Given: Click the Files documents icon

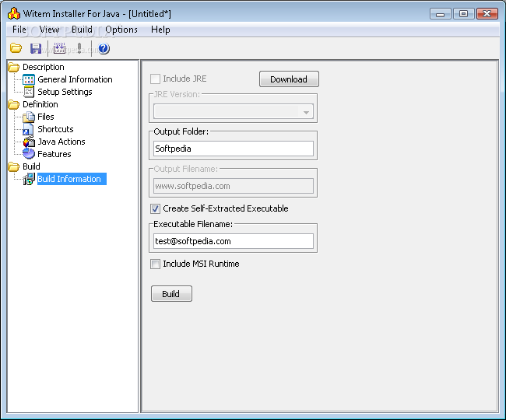Looking at the screenshot, I should point(29,117).
